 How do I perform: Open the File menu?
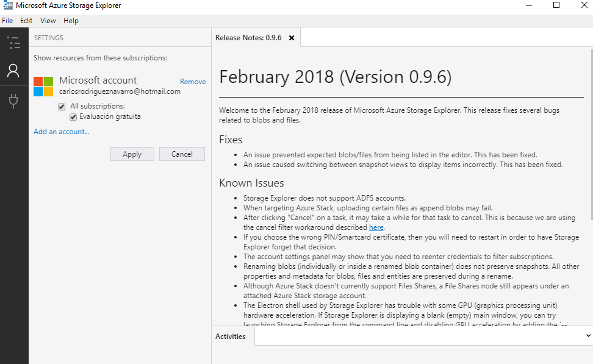[x=7, y=21]
